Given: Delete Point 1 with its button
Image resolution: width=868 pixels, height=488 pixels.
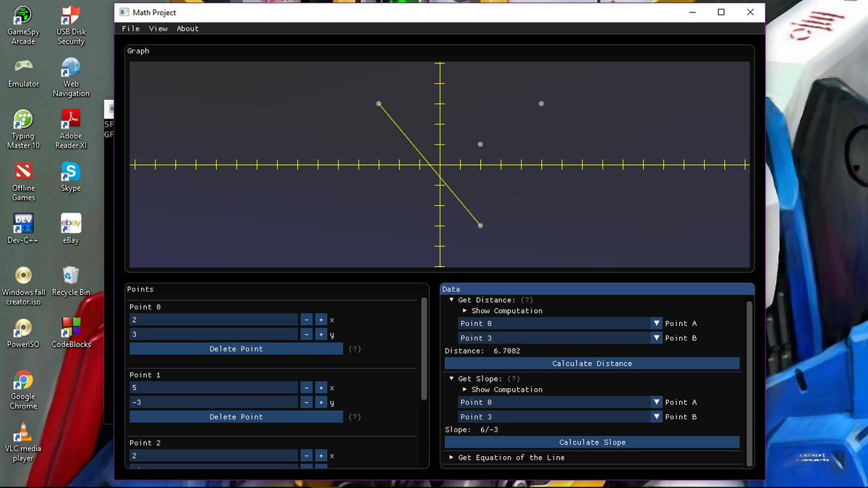Looking at the screenshot, I should tap(237, 416).
